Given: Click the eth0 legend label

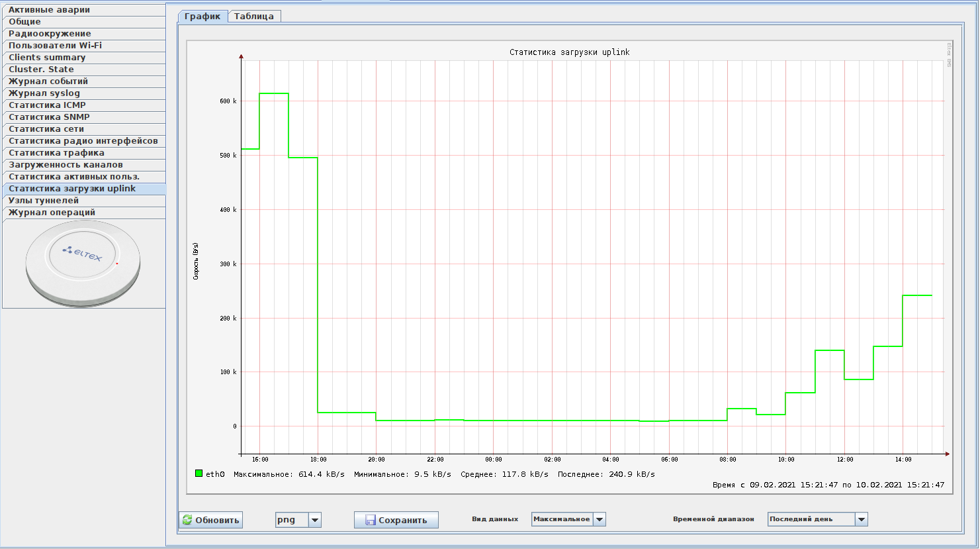Looking at the screenshot, I should click(215, 474).
